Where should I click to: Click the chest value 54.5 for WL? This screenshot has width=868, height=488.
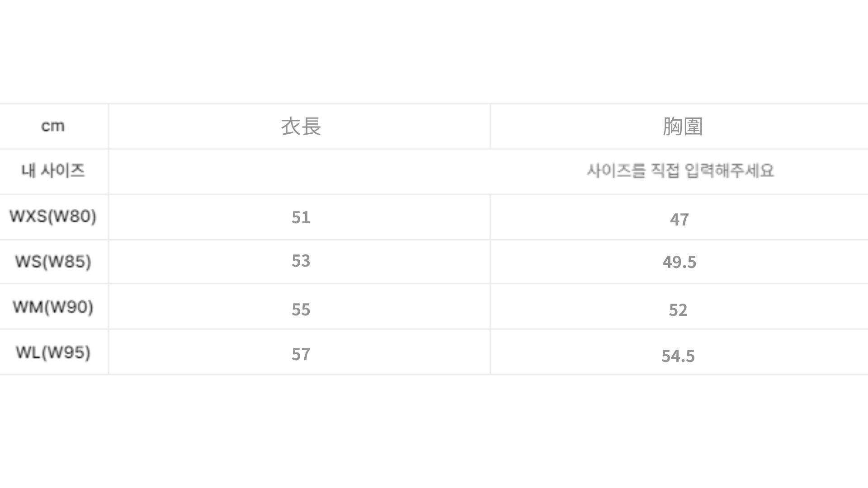pos(678,356)
